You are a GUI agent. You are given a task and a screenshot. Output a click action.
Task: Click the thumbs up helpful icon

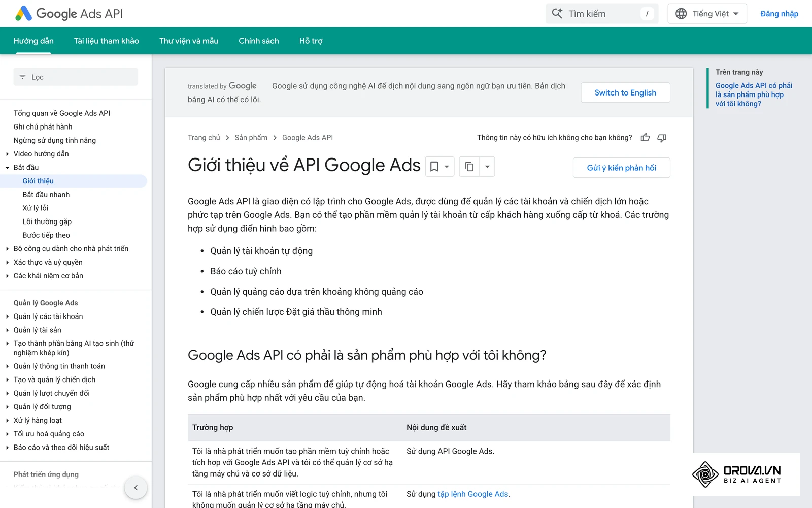click(x=645, y=138)
